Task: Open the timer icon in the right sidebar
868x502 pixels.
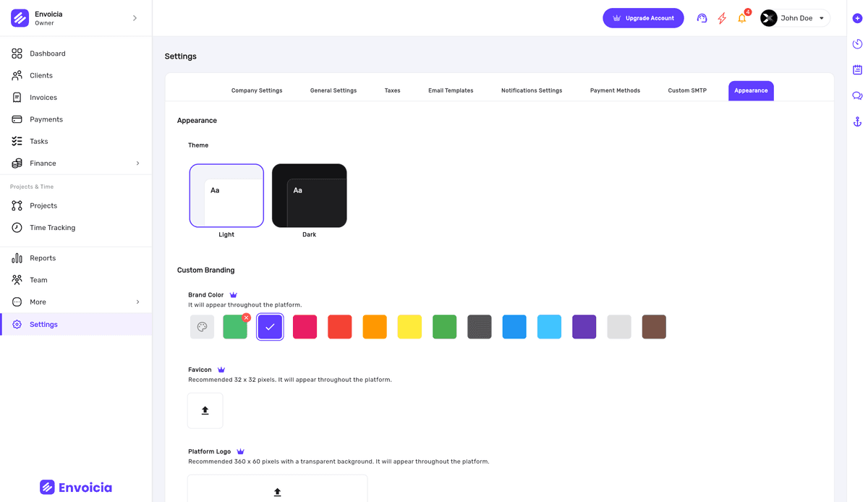Action: pos(857,44)
